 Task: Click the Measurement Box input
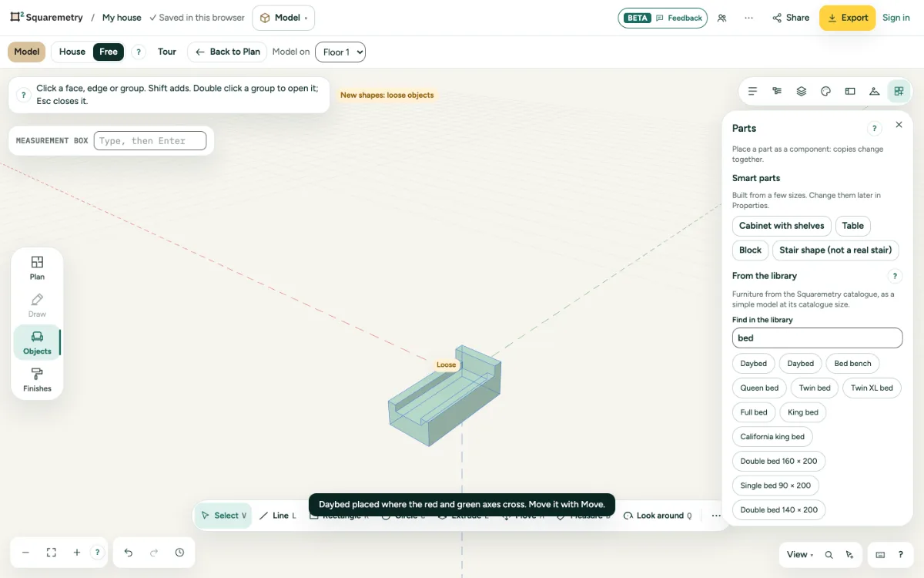click(x=150, y=140)
